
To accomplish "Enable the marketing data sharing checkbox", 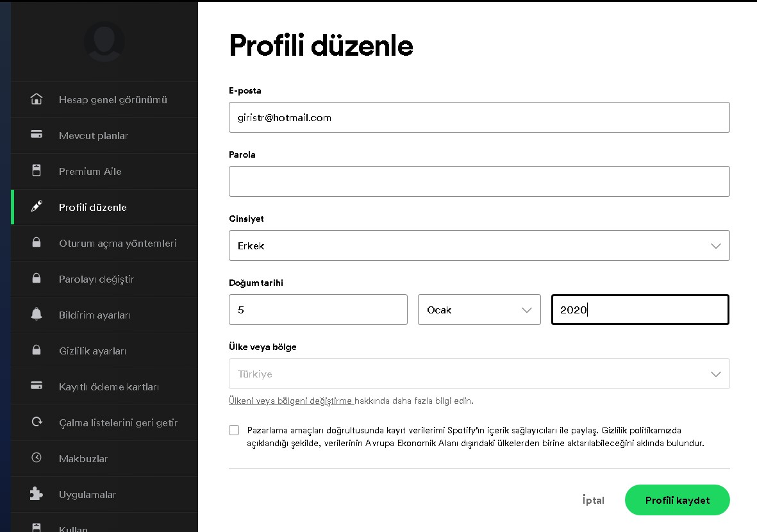I will pos(234,429).
